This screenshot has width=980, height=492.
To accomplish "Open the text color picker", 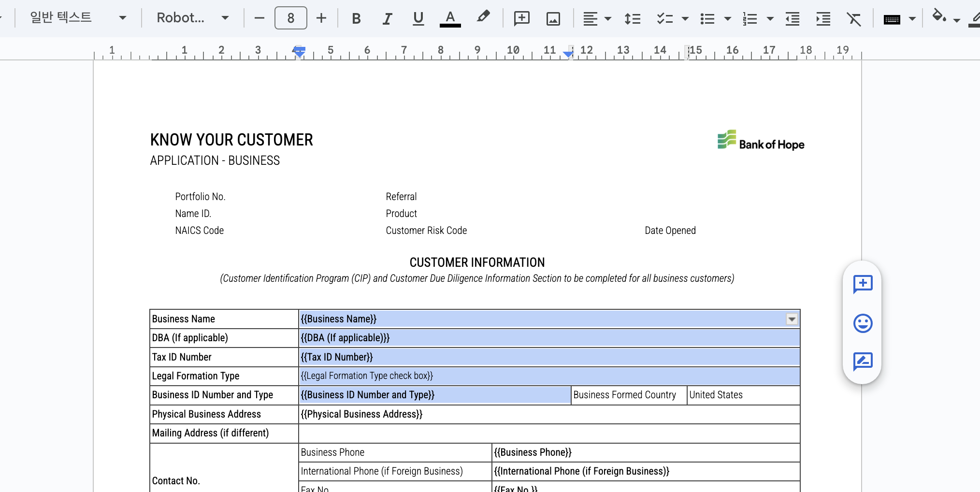I will [x=450, y=18].
